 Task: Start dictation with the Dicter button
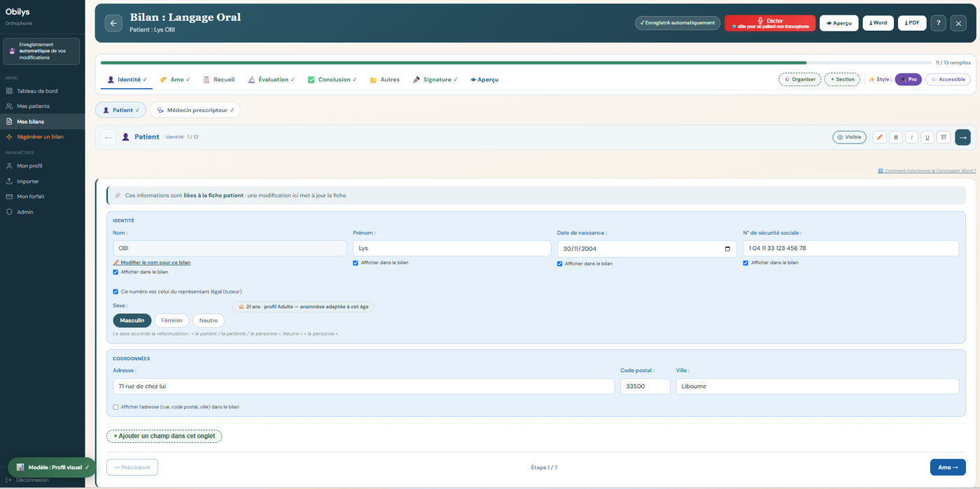[770, 23]
